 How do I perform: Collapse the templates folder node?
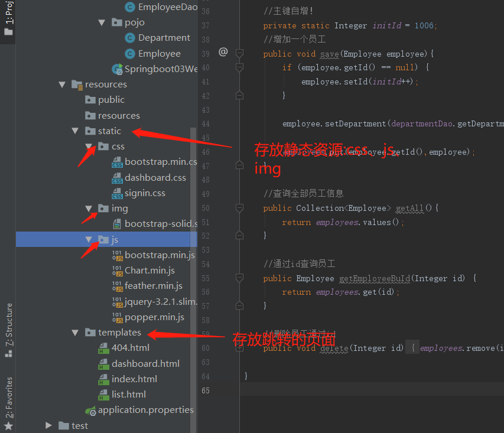pos(75,333)
